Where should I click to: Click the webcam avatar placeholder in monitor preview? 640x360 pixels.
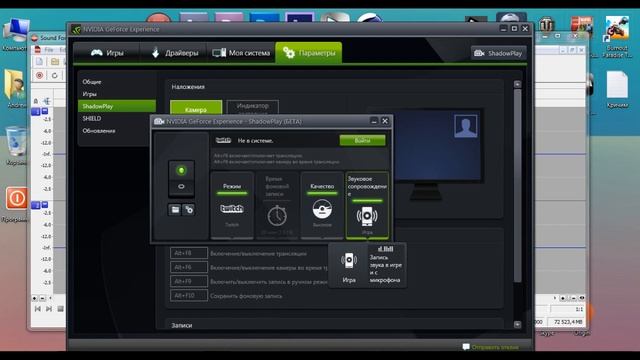click(x=466, y=126)
